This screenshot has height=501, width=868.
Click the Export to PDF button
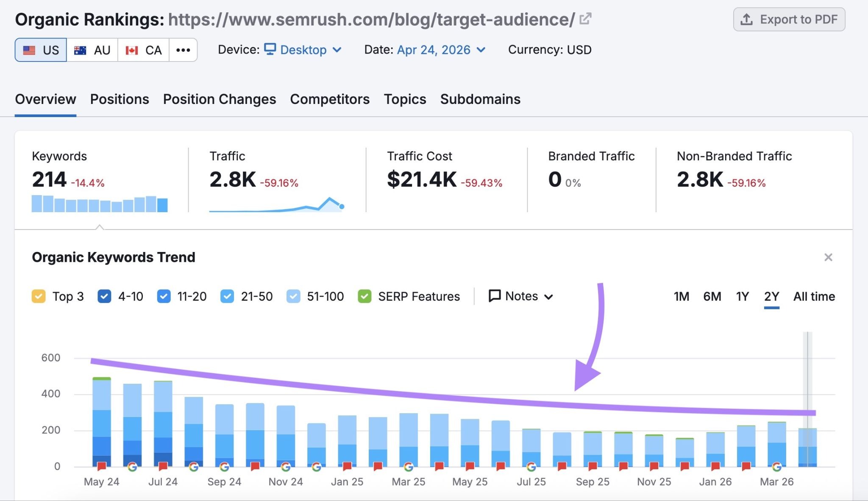789,20
